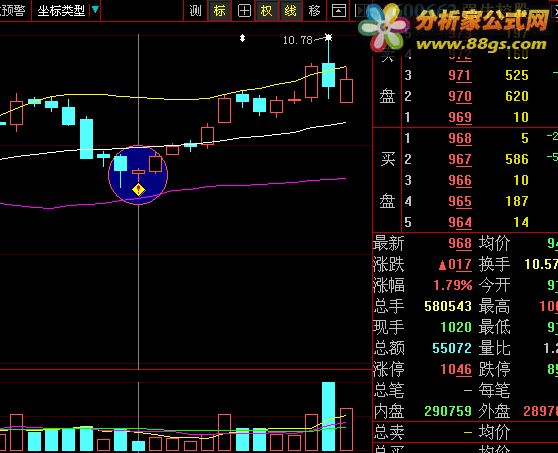Select the 测 measure tool
Viewport: 558px width, 453px height.
195,11
